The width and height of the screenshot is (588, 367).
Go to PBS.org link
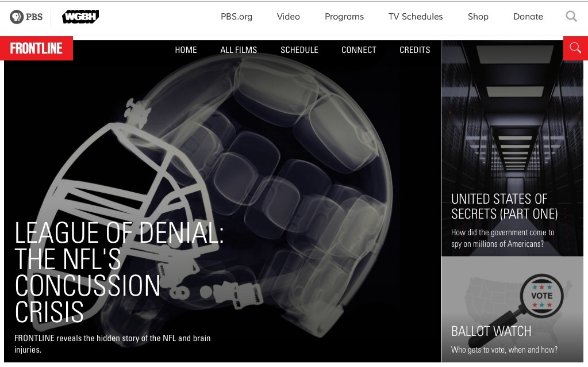pyautogui.click(x=236, y=17)
